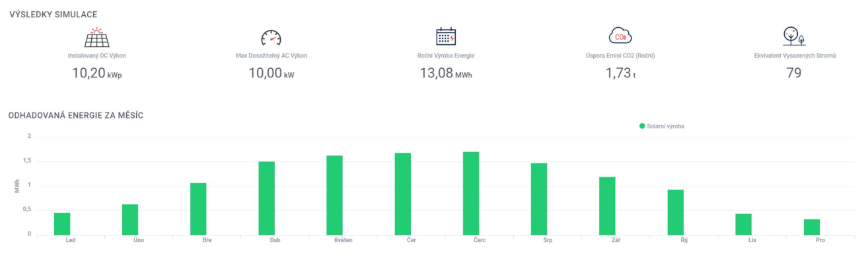Click the Solární výroba legend label

665,126
